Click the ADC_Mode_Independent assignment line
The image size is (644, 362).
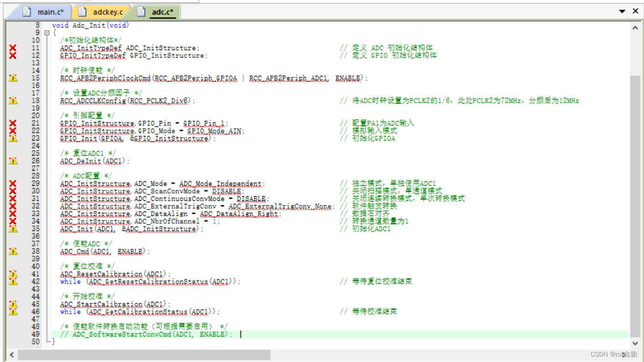point(162,184)
